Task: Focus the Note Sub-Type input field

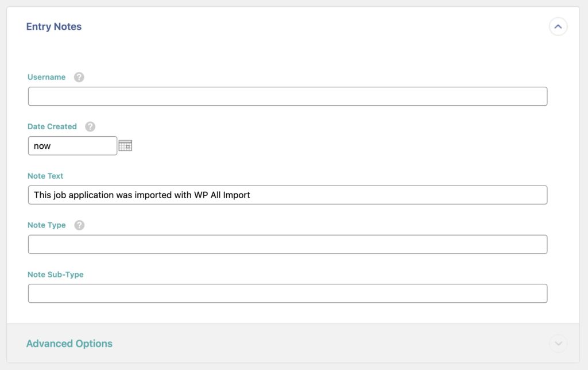Action: [287, 293]
